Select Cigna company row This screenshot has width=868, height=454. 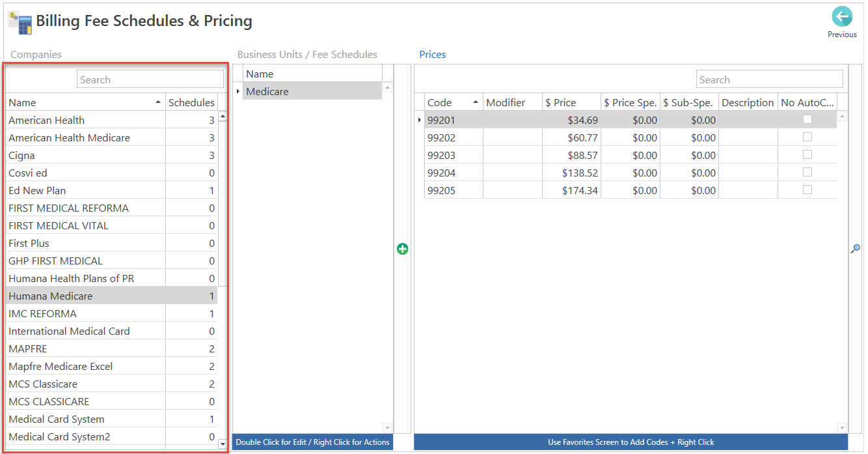click(x=112, y=155)
